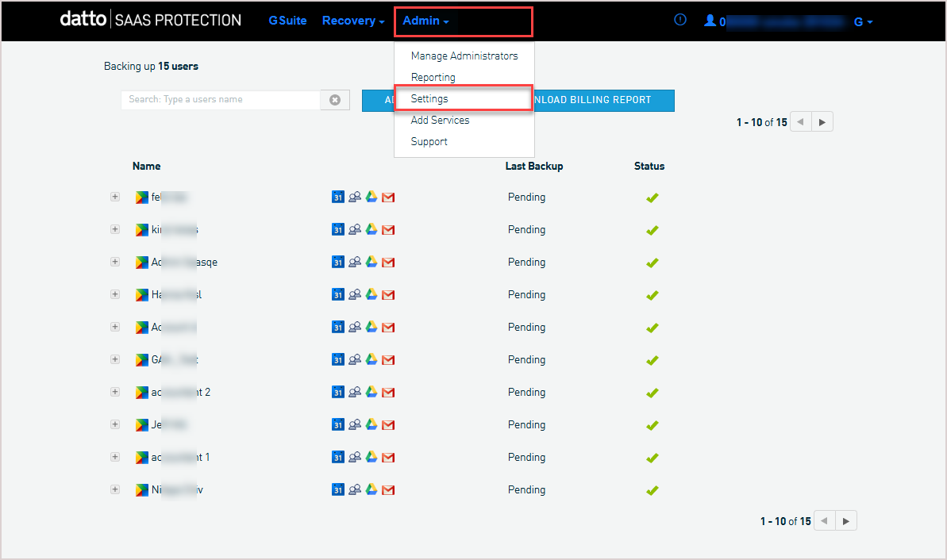The image size is (947, 560).
Task: Click the Pending backup cell in the 'GA' row
Action: pos(526,360)
